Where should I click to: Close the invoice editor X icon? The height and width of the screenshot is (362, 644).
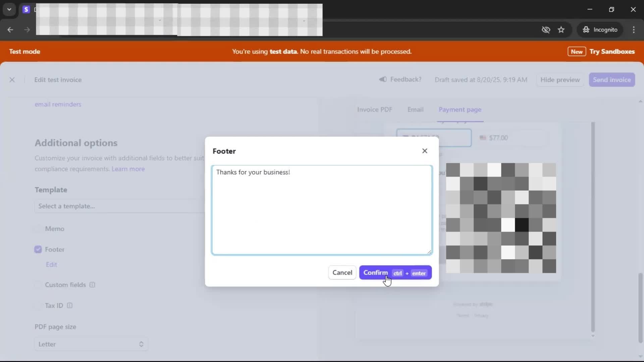(12, 80)
